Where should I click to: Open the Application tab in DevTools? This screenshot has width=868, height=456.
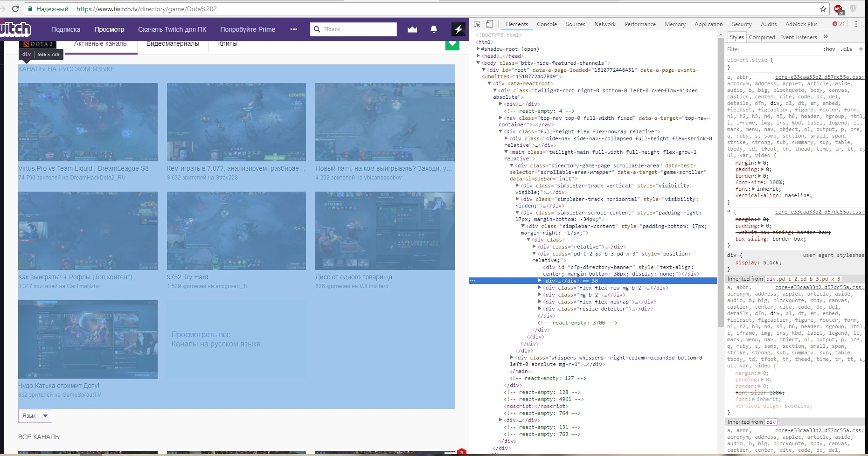(708, 24)
